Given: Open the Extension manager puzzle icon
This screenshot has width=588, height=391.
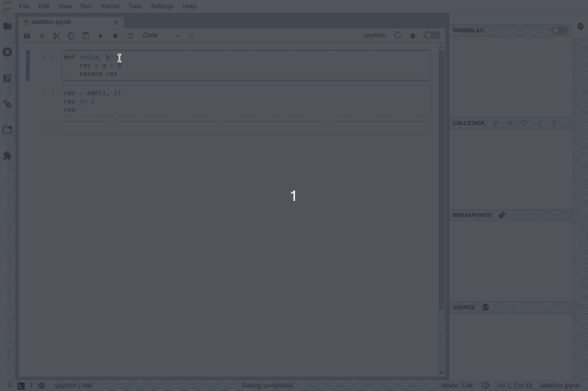Looking at the screenshot, I should point(7,156).
